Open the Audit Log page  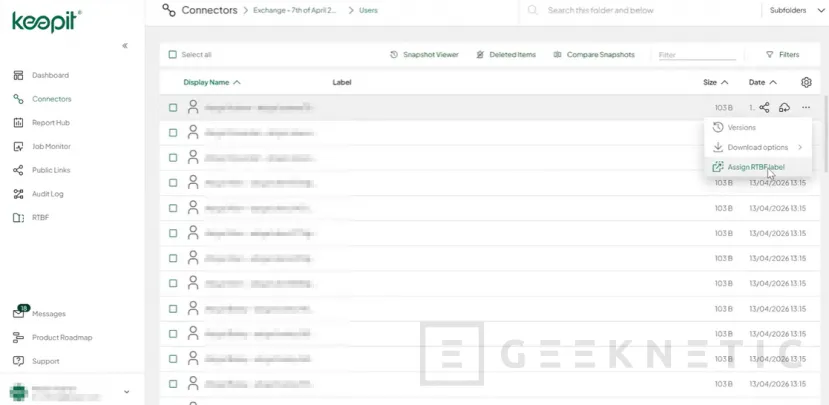[38, 194]
